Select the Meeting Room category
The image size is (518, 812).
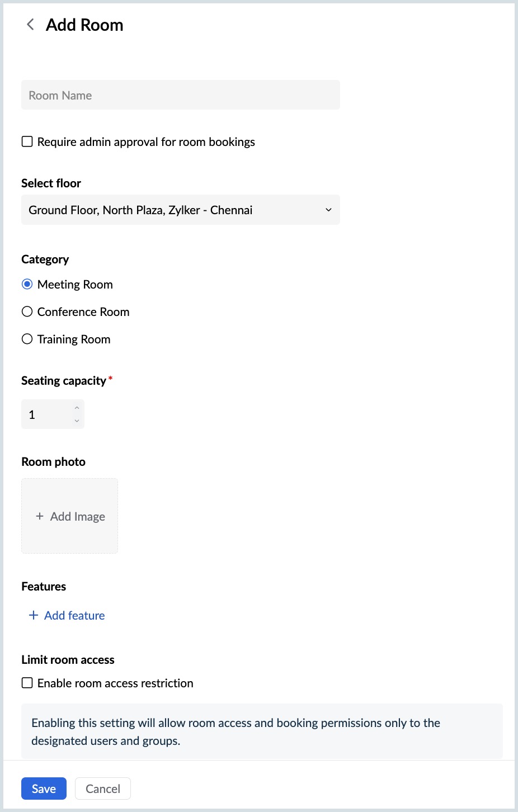coord(27,284)
